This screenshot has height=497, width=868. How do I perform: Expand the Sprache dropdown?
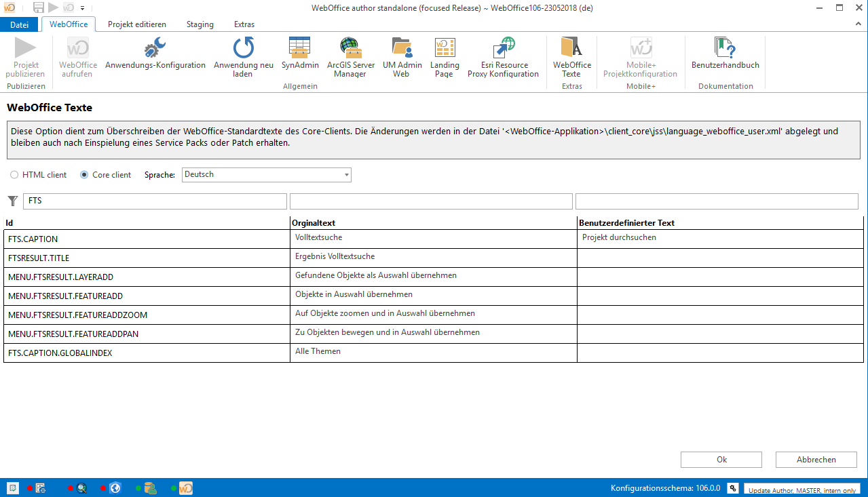347,175
